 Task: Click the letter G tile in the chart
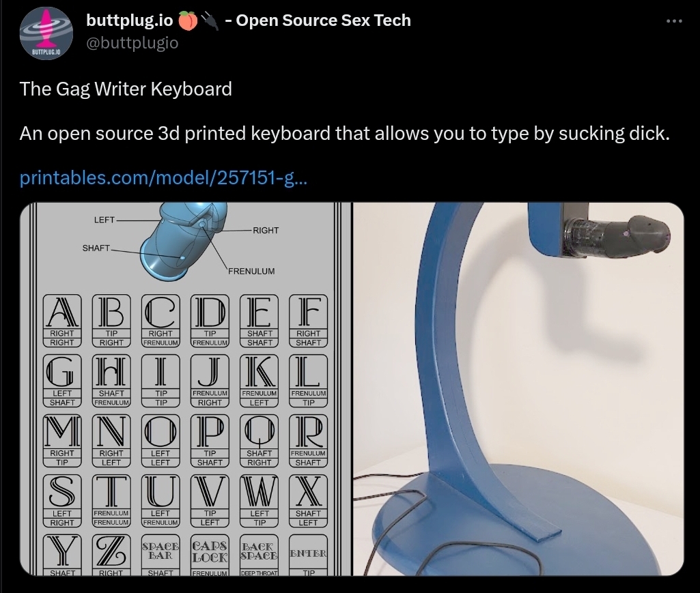point(62,381)
